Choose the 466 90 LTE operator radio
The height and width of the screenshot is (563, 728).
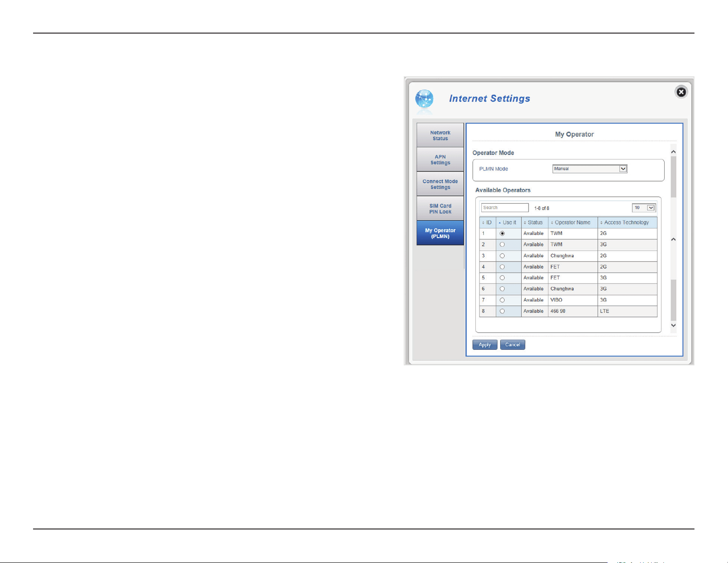(x=502, y=311)
